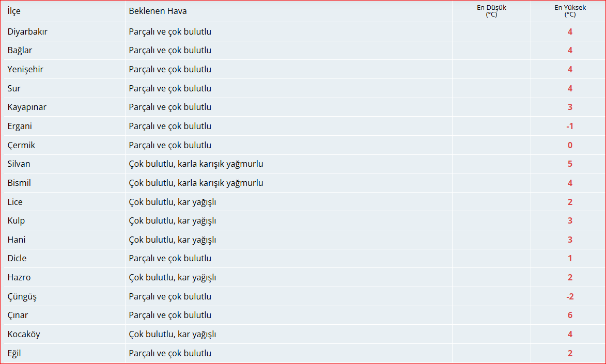
Task: Click the Çınar district name
Action: tap(19, 315)
